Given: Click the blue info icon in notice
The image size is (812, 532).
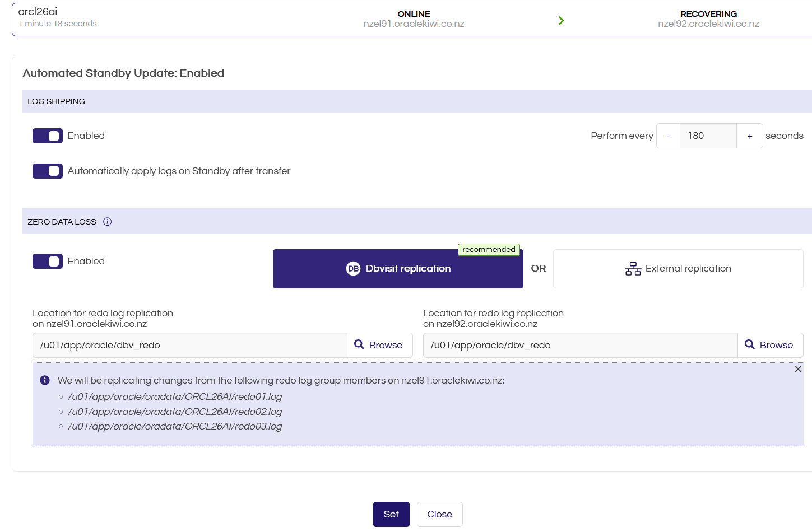Looking at the screenshot, I should click(x=45, y=380).
